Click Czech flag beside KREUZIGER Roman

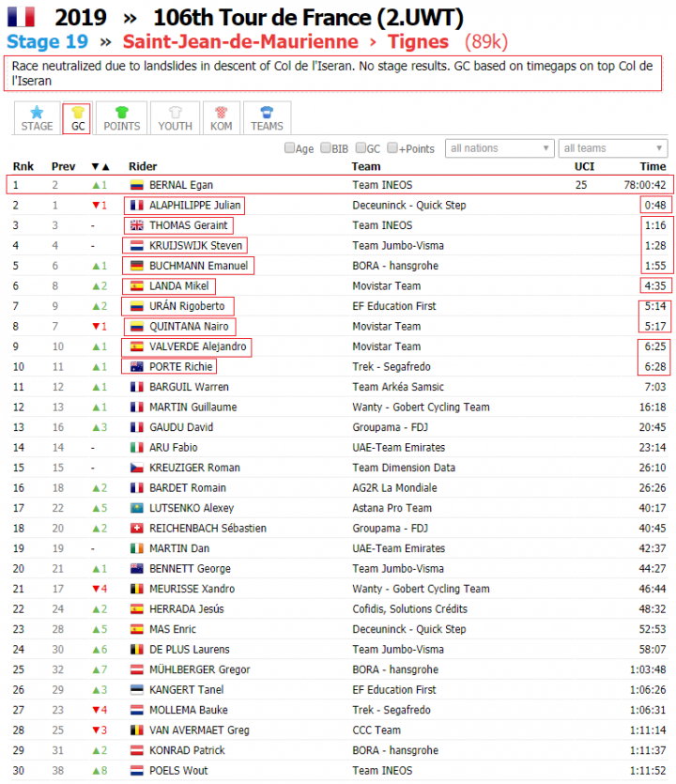tap(137, 468)
